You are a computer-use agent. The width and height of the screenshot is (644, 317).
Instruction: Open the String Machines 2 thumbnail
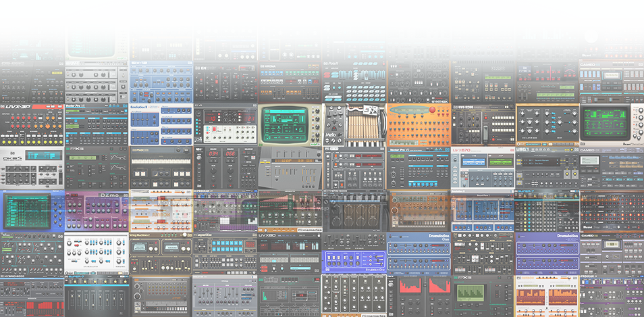[161, 253]
